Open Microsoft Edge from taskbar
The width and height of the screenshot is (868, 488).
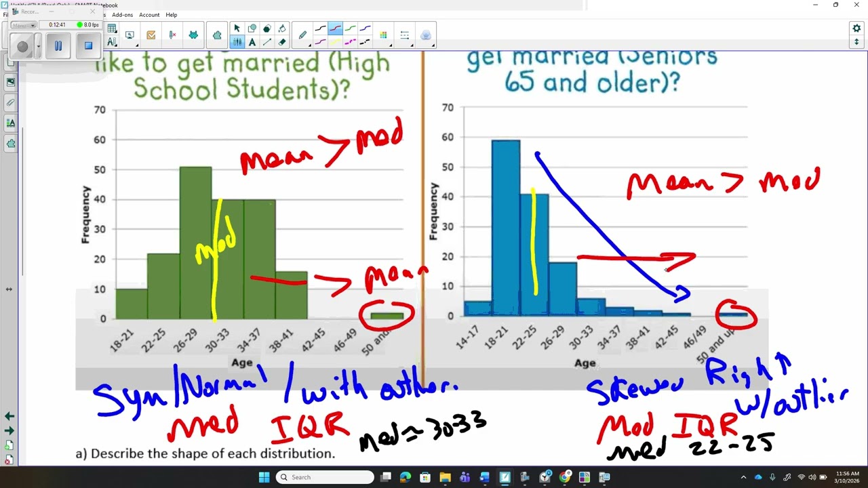pos(406,477)
